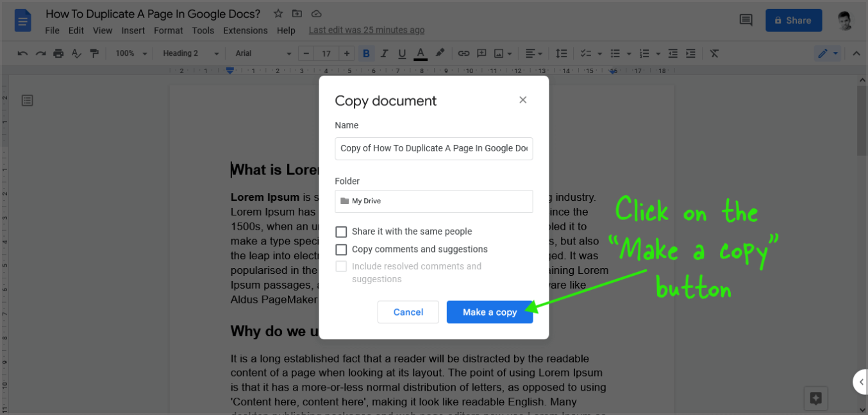
Task: Click the move to folder icon
Action: tap(297, 13)
